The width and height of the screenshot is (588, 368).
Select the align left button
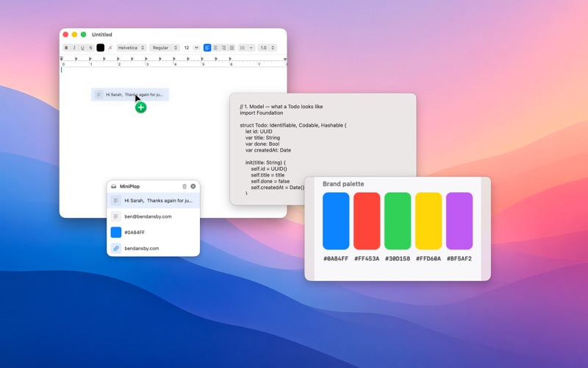click(x=207, y=48)
